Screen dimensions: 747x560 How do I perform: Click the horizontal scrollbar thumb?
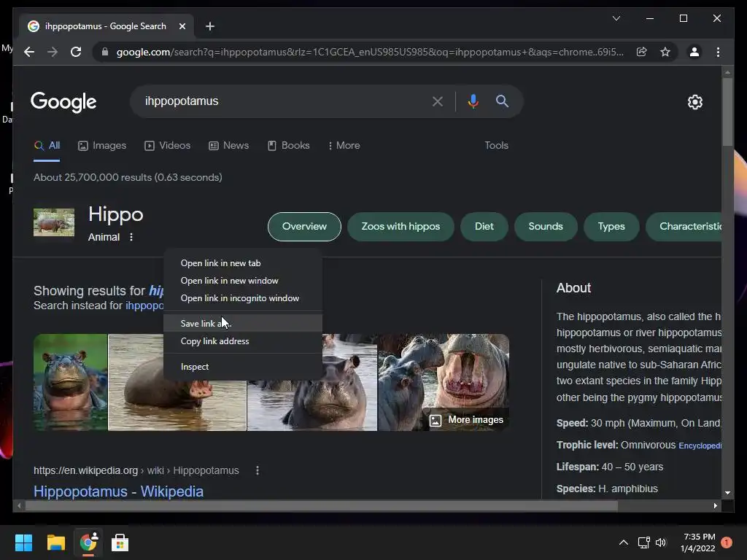coord(322,506)
